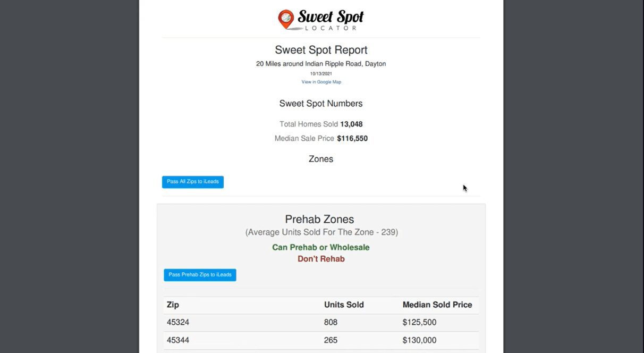The height and width of the screenshot is (353, 644).
Task: Click the Don't Rehab red text
Action: coord(321,259)
